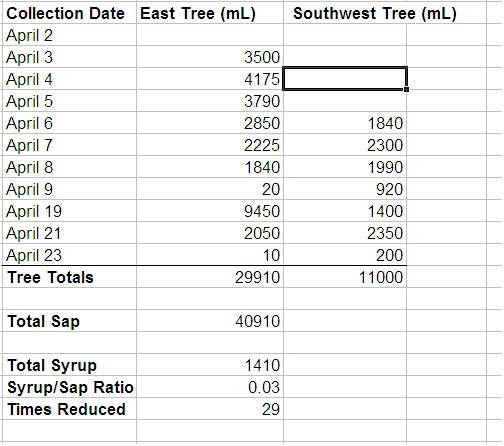The height and width of the screenshot is (446, 504).
Task: Click the 'April 7' date cell
Action: 69,145
